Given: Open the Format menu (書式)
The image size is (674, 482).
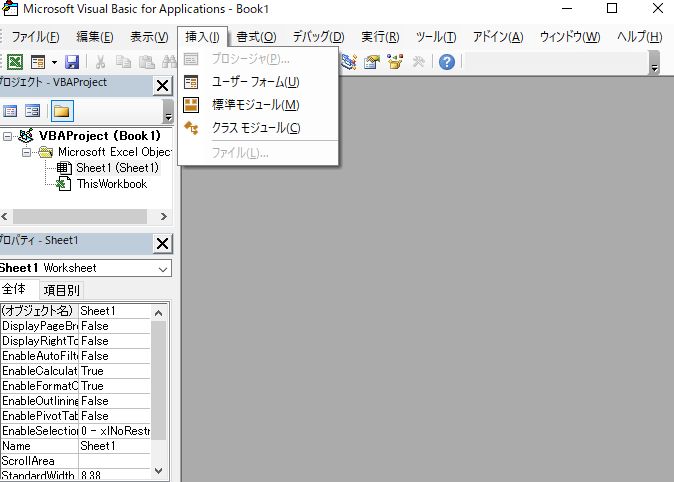Looking at the screenshot, I should [x=256, y=37].
